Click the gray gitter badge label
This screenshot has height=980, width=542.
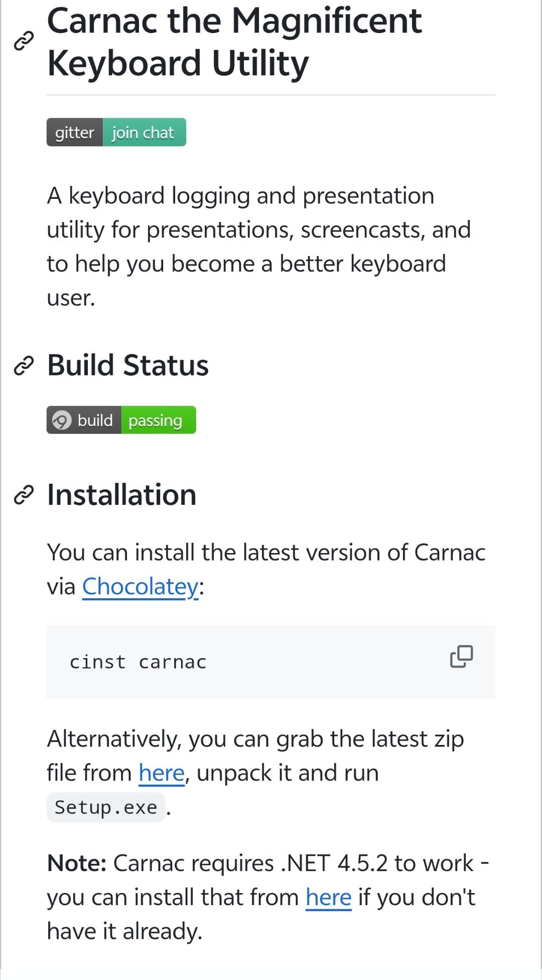[x=75, y=133]
